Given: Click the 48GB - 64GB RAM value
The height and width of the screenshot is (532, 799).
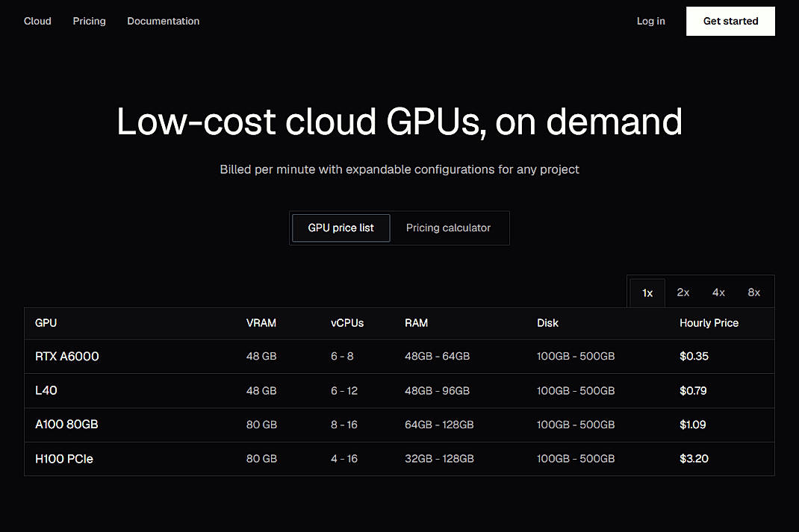Looking at the screenshot, I should click(x=437, y=357).
